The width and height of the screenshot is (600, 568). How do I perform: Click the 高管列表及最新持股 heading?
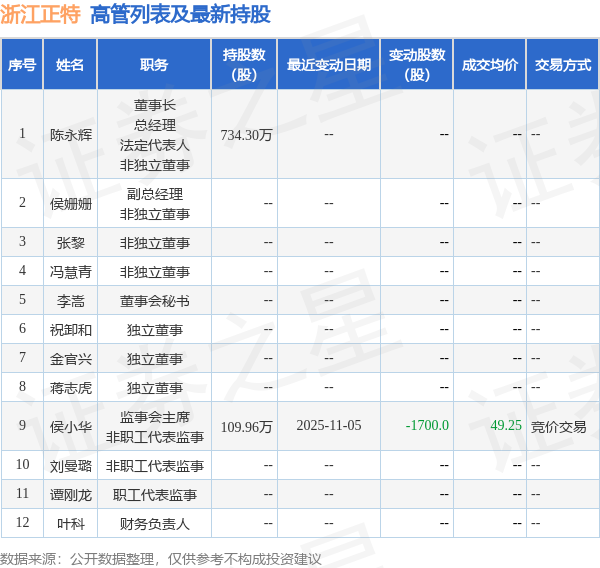(180, 15)
